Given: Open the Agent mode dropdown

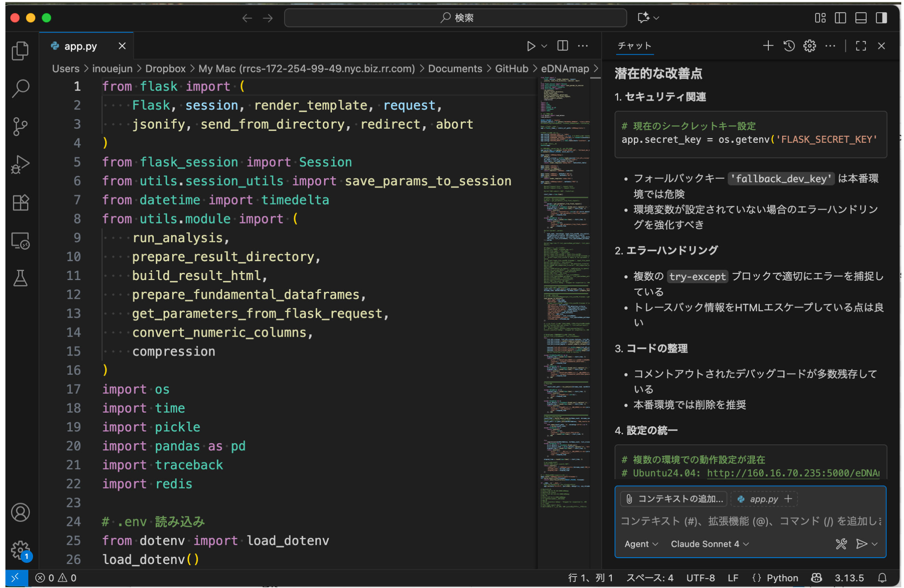Looking at the screenshot, I should (x=641, y=544).
